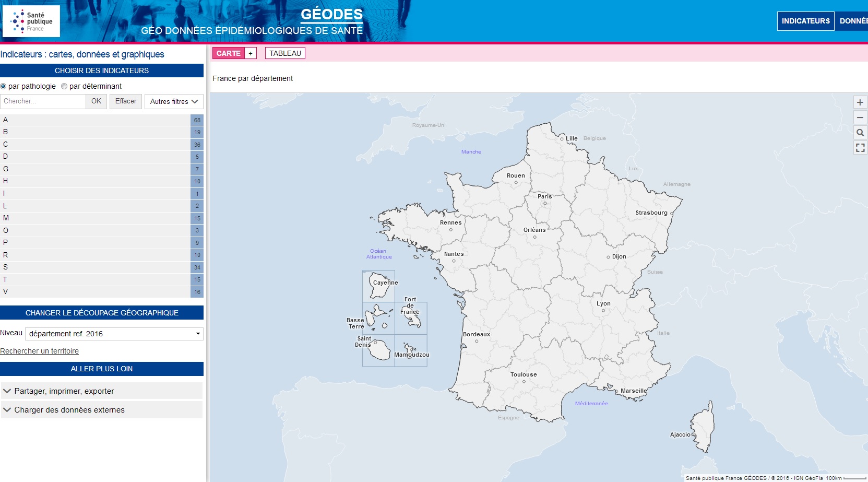
Task: Select the 'par déterminant' radio button
Action: [64, 87]
